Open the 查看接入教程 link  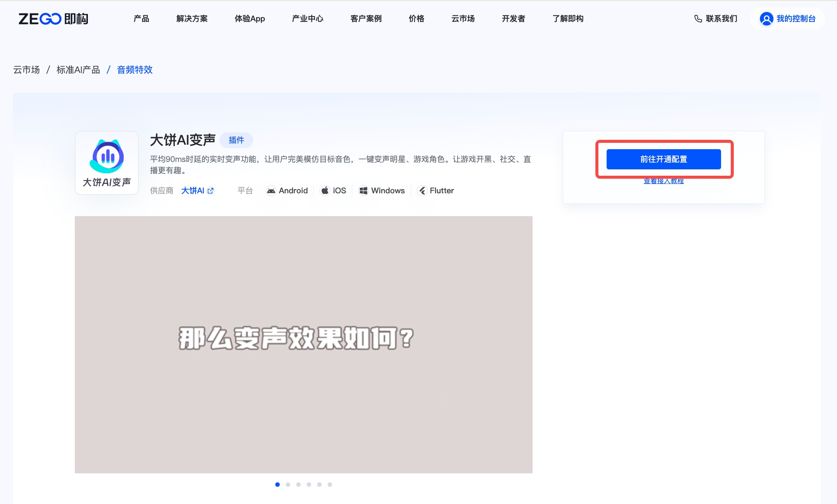coord(663,181)
